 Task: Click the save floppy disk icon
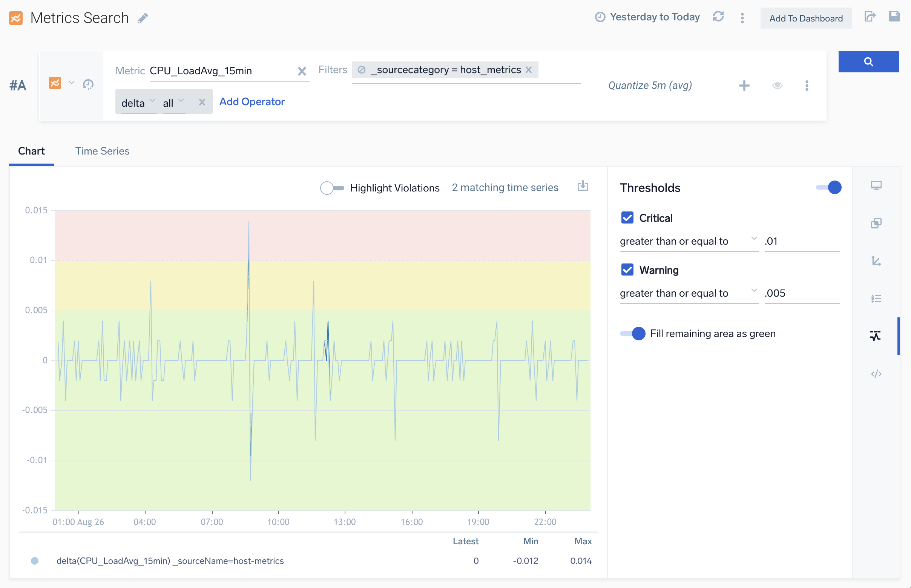[894, 17]
